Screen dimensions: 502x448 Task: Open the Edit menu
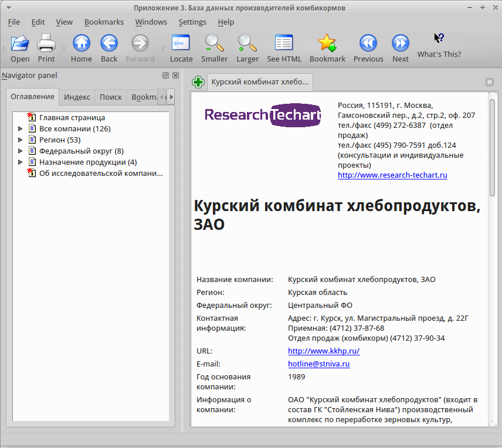38,22
